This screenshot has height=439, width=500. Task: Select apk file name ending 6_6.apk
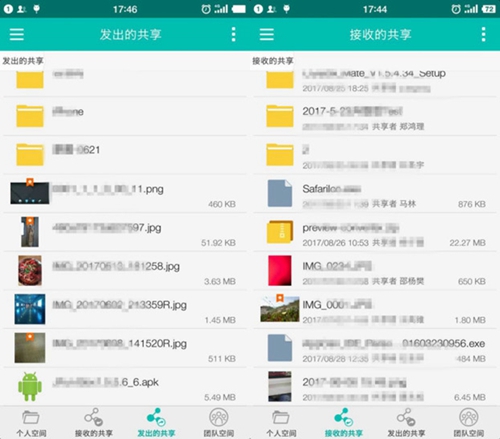point(105,382)
